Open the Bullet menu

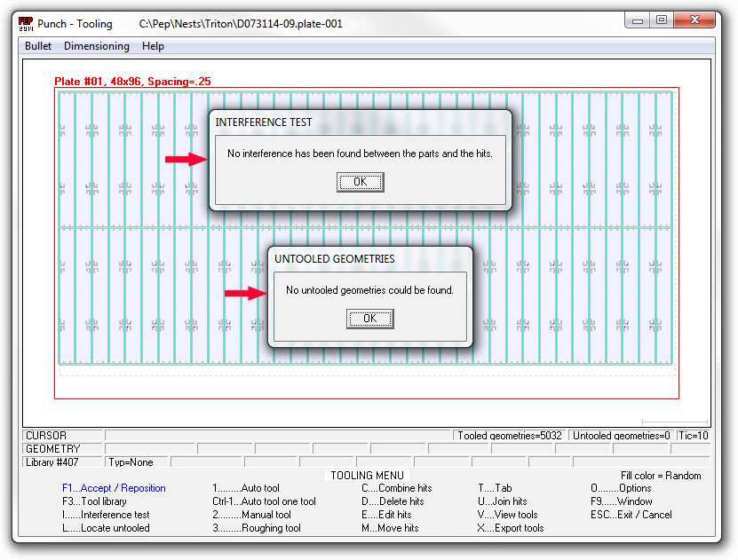pos(38,46)
